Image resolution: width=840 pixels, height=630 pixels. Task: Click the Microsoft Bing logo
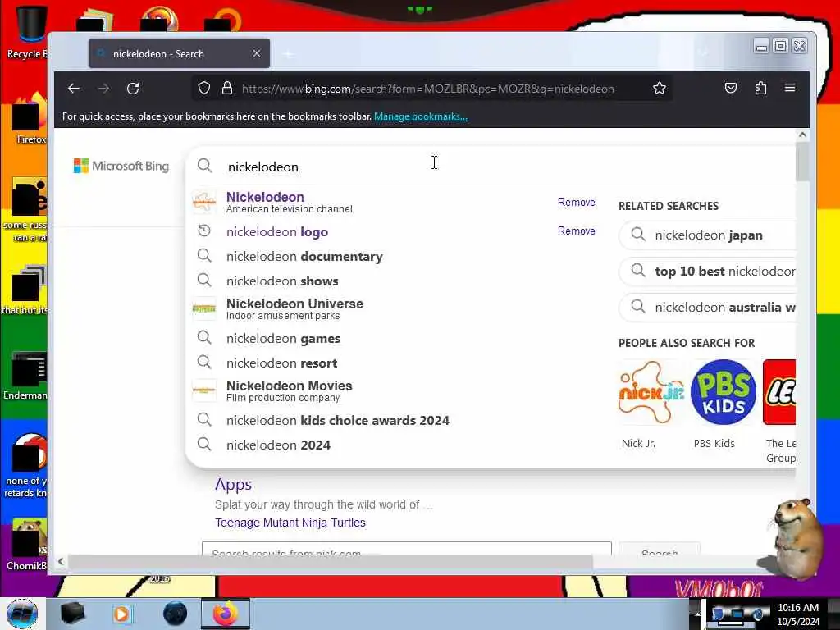[x=121, y=166]
